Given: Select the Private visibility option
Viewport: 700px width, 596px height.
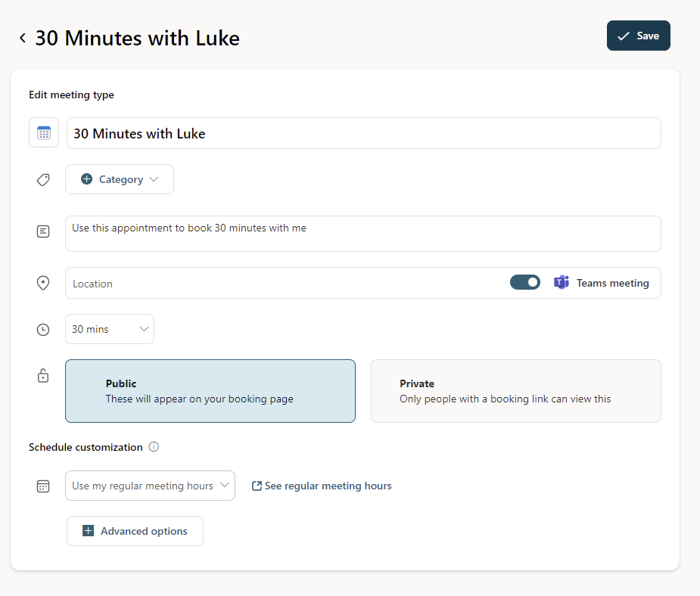Looking at the screenshot, I should [x=515, y=390].
